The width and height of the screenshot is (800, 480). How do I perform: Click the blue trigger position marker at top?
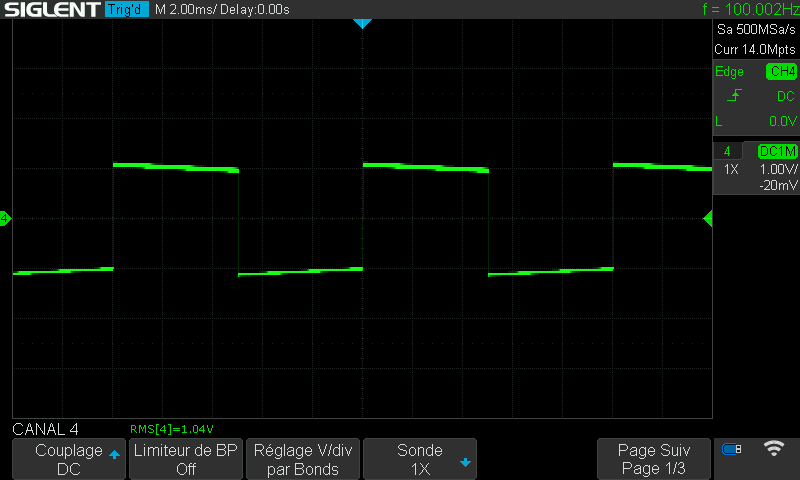tap(362, 23)
